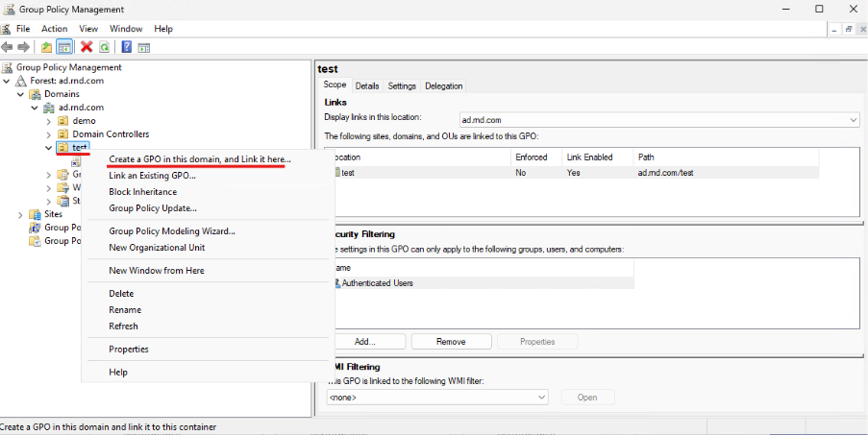
Task: Choose Block Inheritance from context menu
Action: (x=142, y=192)
